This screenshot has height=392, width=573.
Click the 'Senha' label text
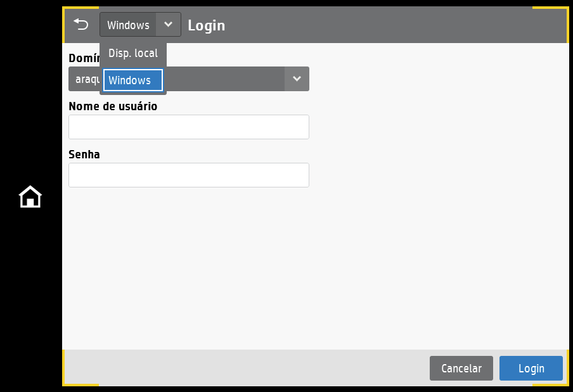84,155
